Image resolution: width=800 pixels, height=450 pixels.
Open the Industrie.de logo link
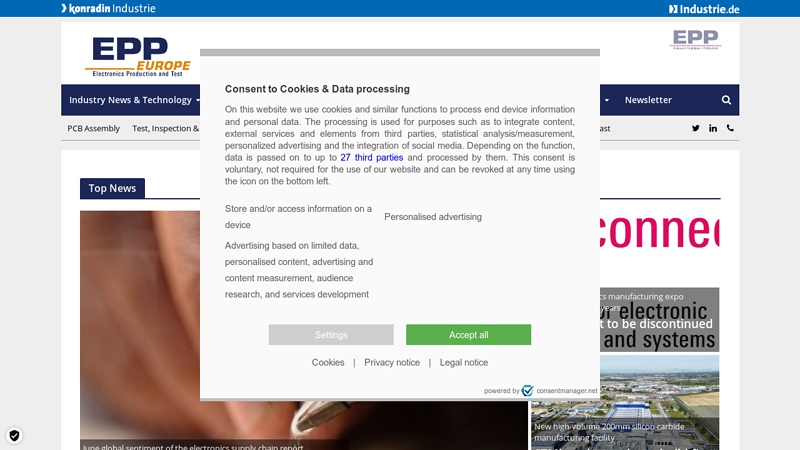704,9
